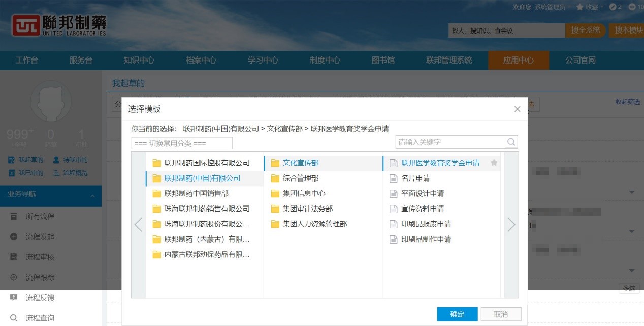Viewport: 644px width, 326px height.
Task: Open the 知识中心 nav tab
Action: pos(139,60)
